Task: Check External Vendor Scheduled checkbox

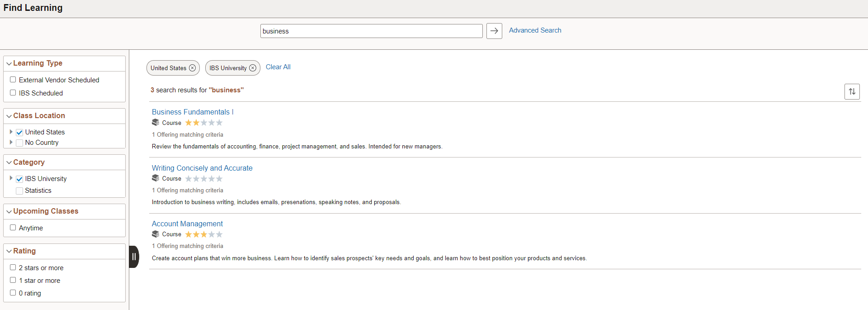Action: click(13, 80)
